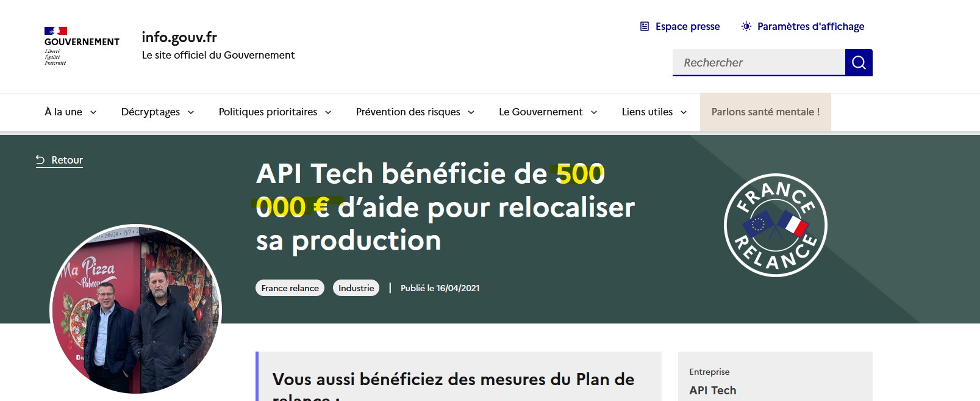Open Prévention des risques menu
This screenshot has height=401, width=980.
(415, 112)
